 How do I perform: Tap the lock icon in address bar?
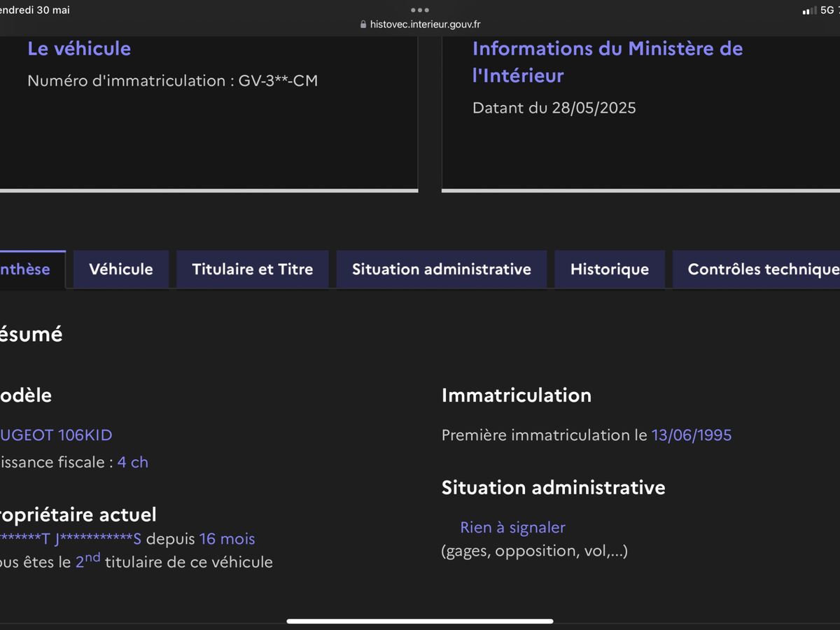363,24
